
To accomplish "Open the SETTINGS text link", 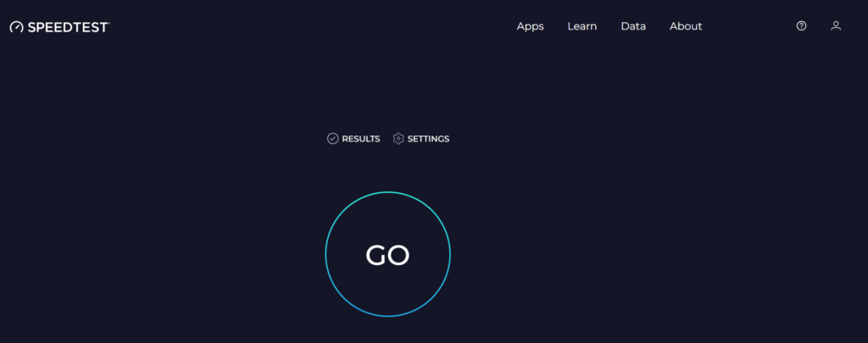I will [x=428, y=139].
